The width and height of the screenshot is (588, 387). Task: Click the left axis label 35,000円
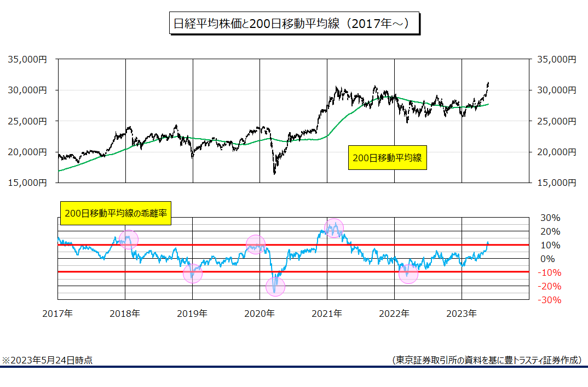click(27, 59)
